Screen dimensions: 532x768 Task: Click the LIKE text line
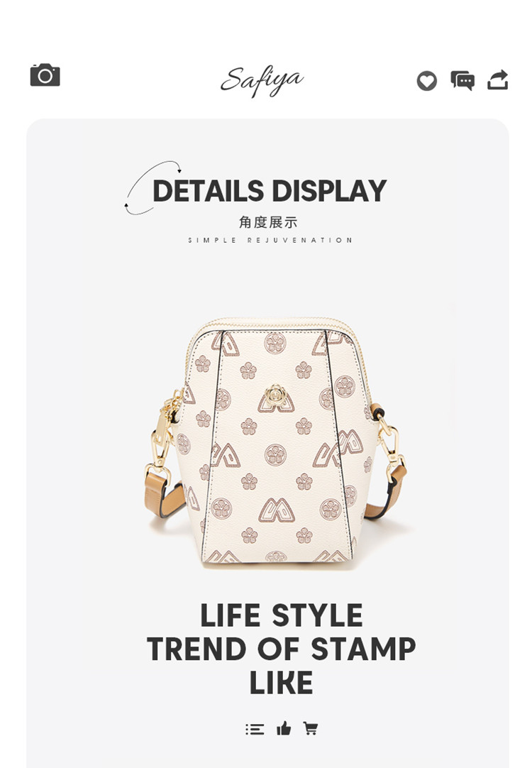[x=282, y=682]
